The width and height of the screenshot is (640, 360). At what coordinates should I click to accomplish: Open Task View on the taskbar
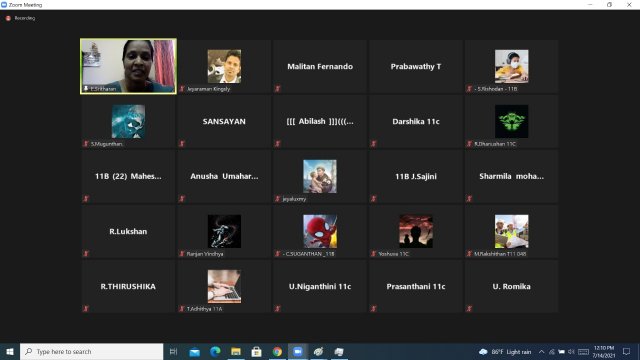tap(173, 351)
